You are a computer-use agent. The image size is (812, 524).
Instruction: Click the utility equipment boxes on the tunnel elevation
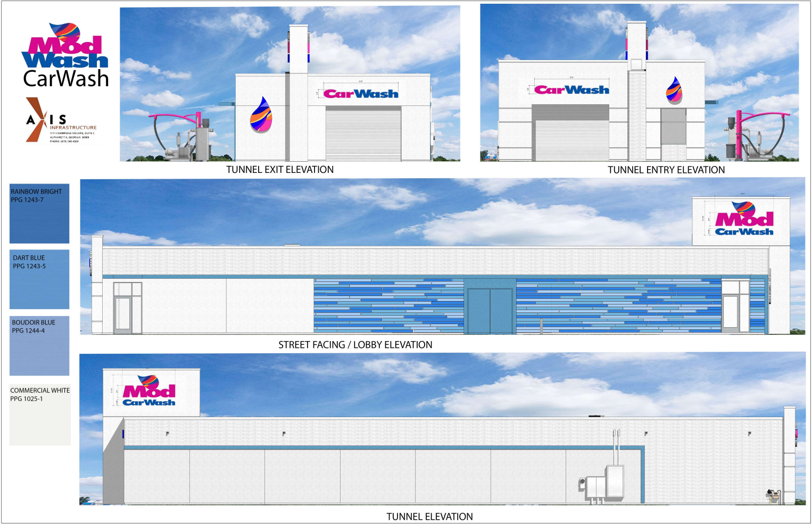click(602, 483)
